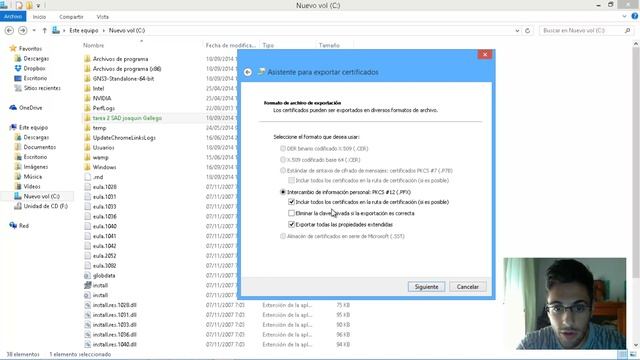Click Siguiente to continue the wizard
640x360 pixels.
pos(427,287)
